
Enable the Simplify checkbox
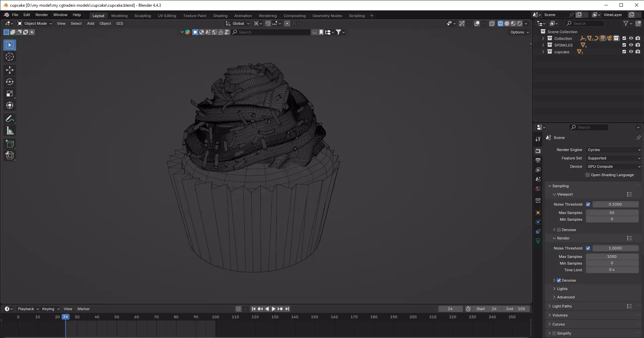[554, 333]
